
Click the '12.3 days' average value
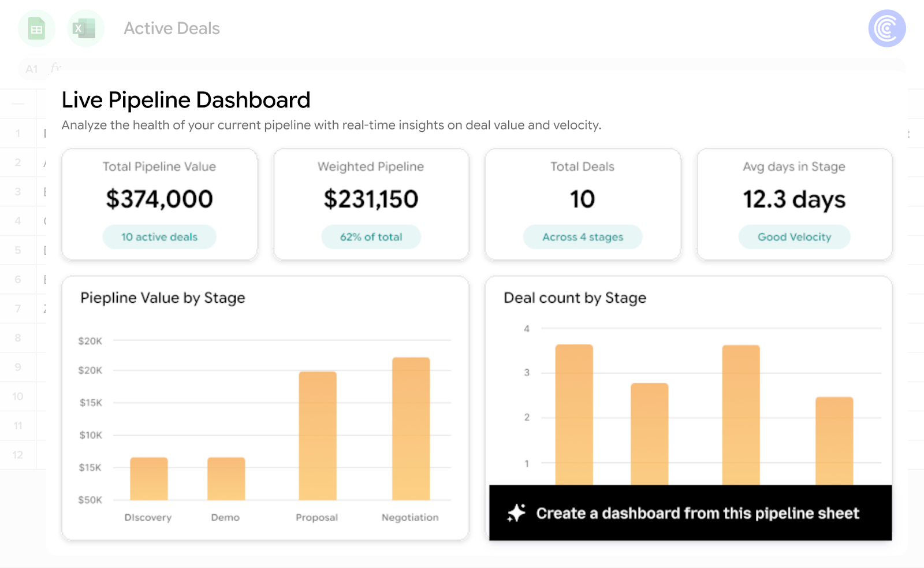[x=794, y=200]
